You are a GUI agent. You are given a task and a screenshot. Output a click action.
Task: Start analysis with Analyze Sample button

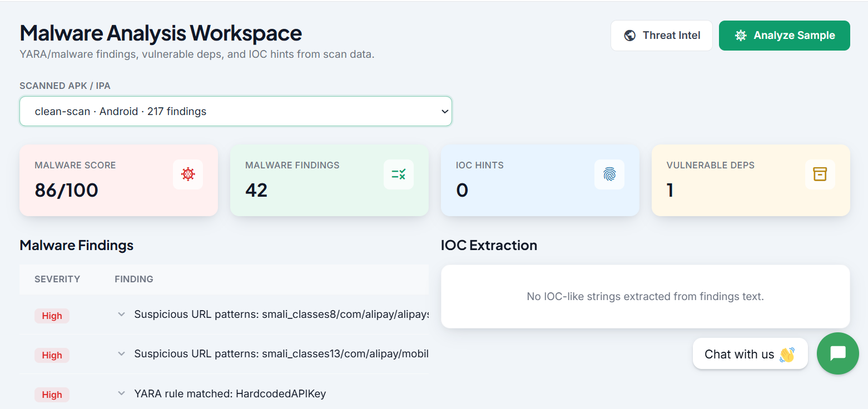(x=785, y=36)
